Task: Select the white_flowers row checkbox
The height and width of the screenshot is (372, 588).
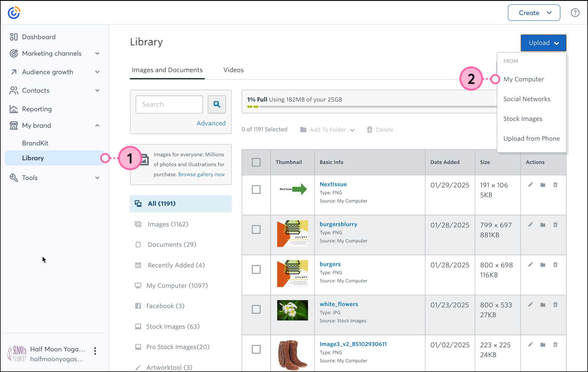Action: pos(256,309)
